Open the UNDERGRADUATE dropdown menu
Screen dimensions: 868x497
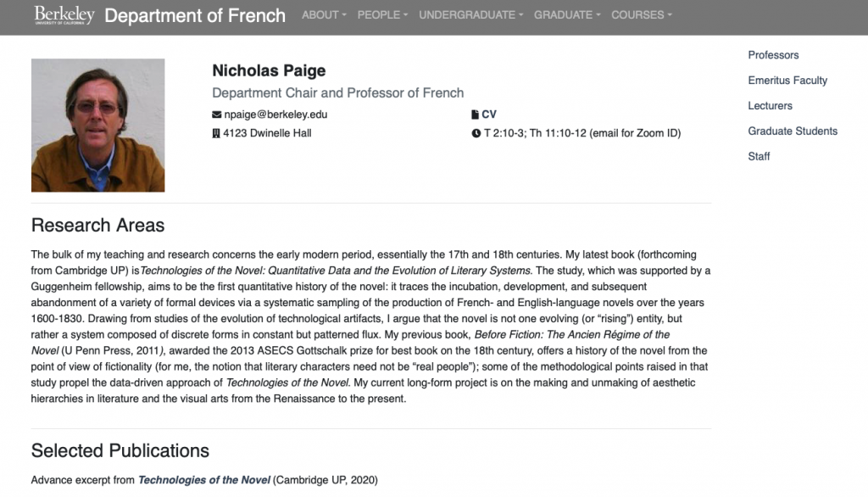pos(470,15)
